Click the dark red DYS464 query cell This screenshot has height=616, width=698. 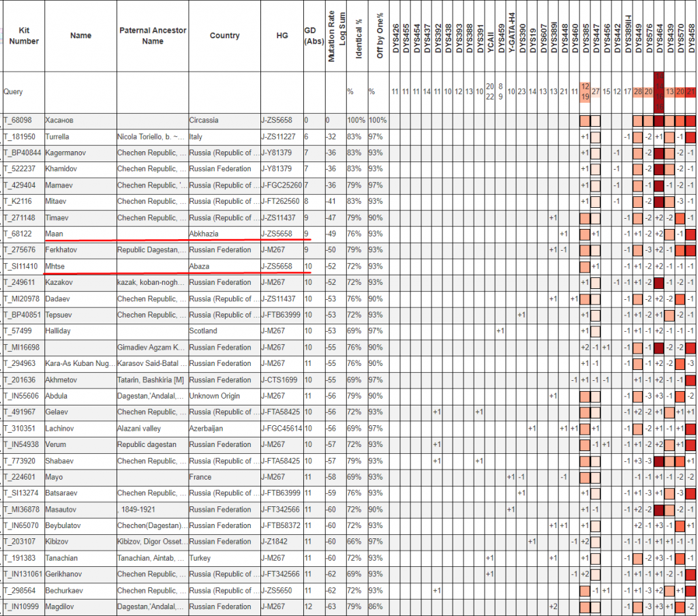(659, 92)
